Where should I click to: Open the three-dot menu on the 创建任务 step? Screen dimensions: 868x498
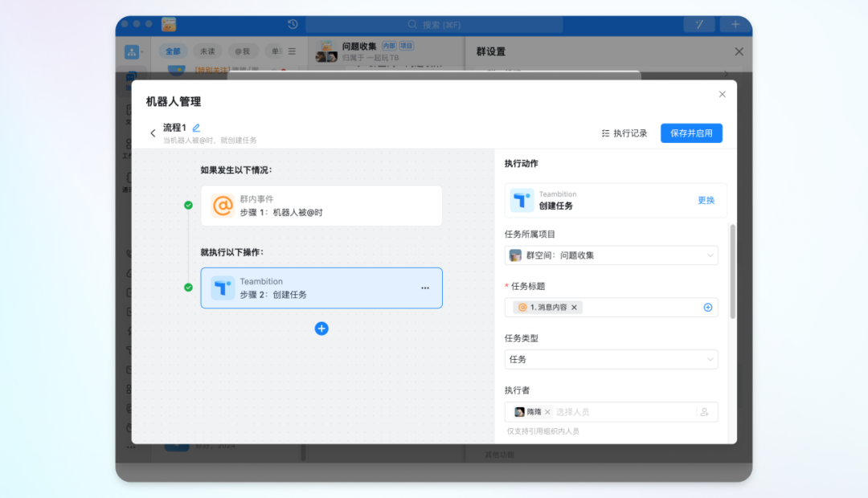coord(425,288)
